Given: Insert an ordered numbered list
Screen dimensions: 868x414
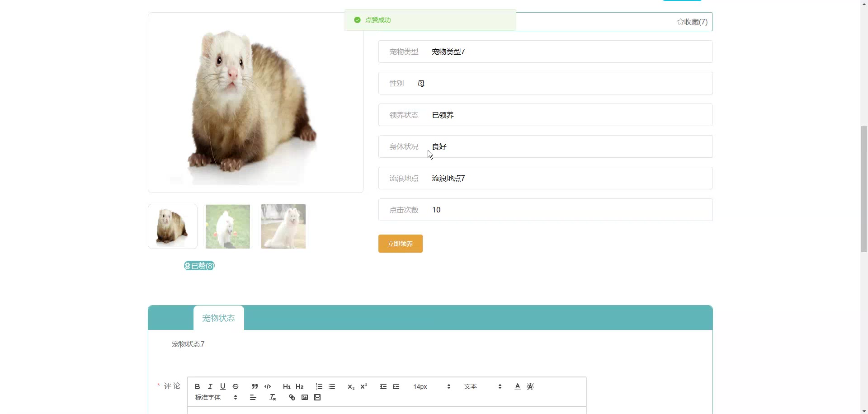Looking at the screenshot, I should pyautogui.click(x=319, y=386).
